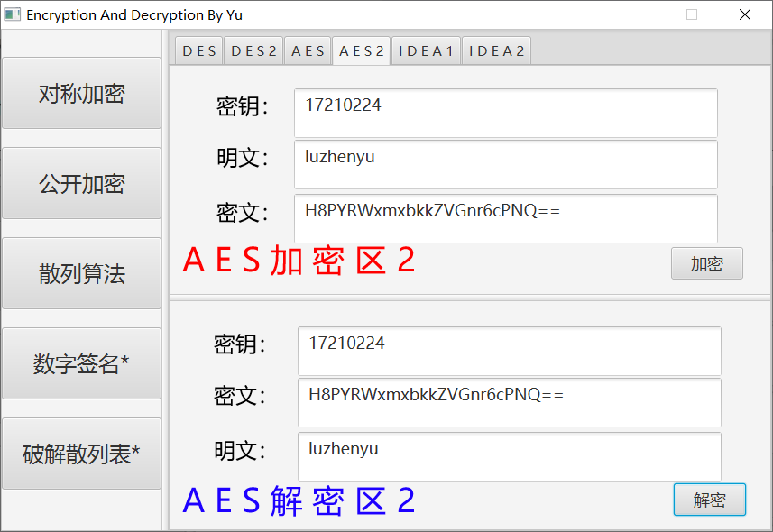Open the 公开加密 panel

click(x=81, y=182)
